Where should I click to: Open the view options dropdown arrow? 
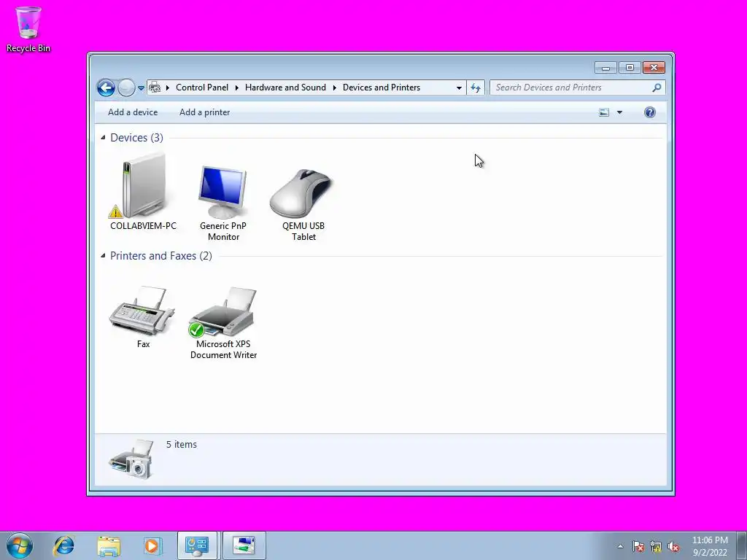pyautogui.click(x=620, y=112)
